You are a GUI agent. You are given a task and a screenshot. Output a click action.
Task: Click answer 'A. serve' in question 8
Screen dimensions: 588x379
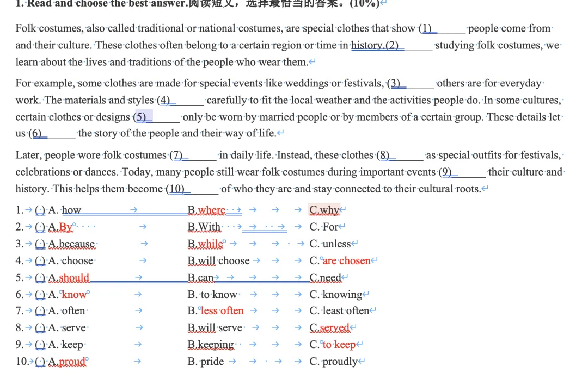click(67, 328)
